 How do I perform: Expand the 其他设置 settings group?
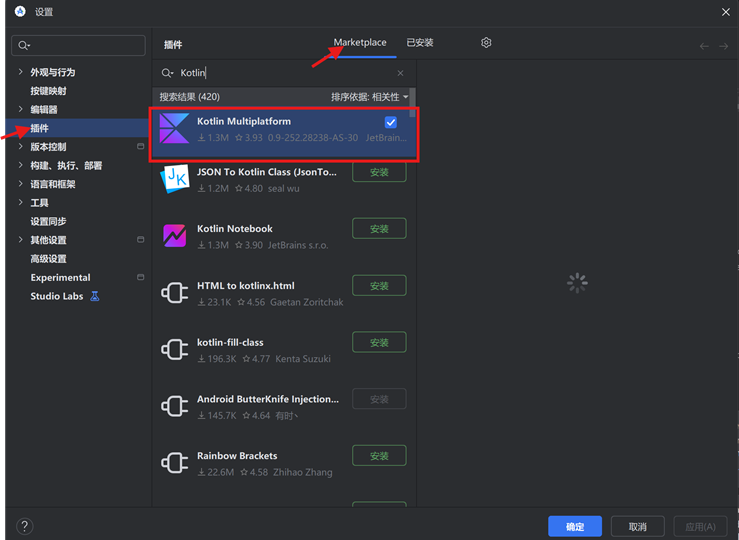click(x=20, y=239)
